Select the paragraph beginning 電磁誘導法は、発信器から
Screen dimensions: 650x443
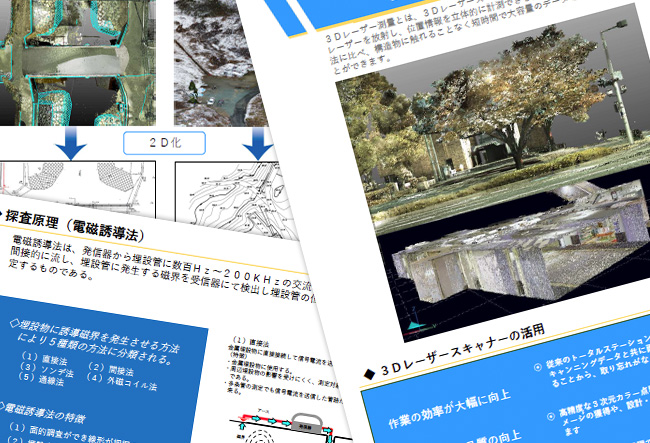pos(162,269)
